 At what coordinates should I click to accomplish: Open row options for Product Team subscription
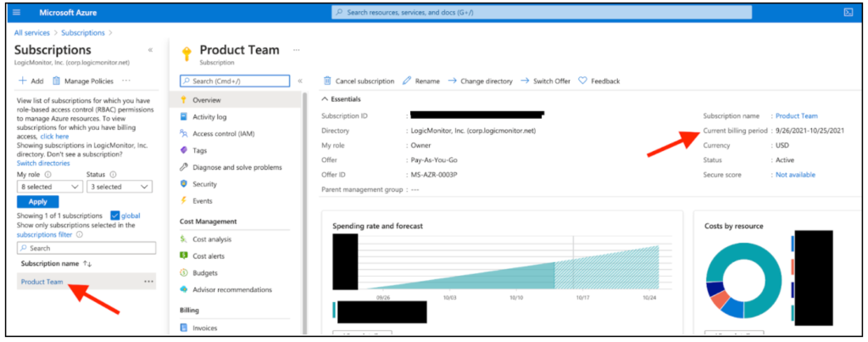(148, 282)
